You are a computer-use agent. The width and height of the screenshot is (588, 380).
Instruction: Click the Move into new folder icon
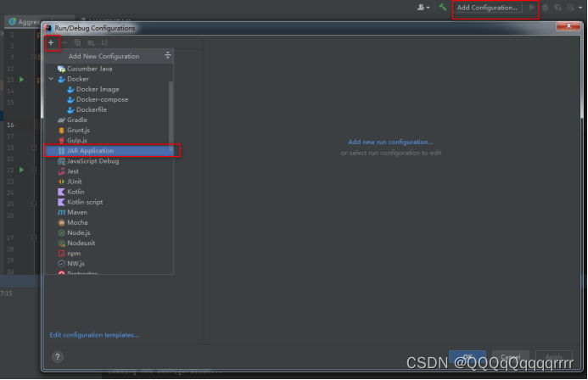pos(91,42)
